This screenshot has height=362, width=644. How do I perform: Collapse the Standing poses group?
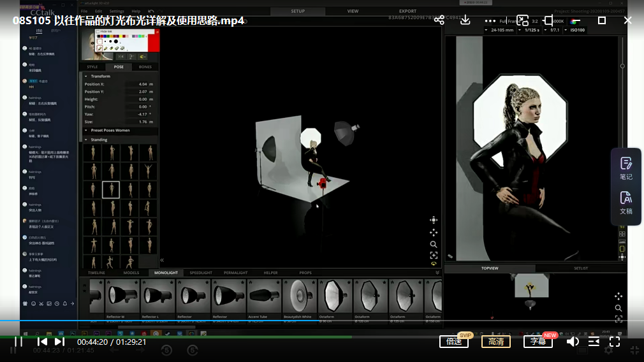(x=86, y=140)
